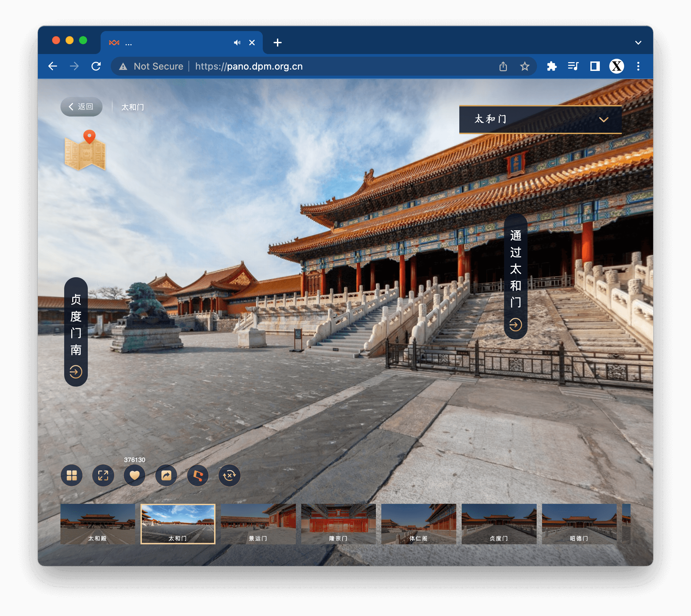The width and height of the screenshot is (691, 616).
Task: Toggle background music icon
Action: coord(198,476)
